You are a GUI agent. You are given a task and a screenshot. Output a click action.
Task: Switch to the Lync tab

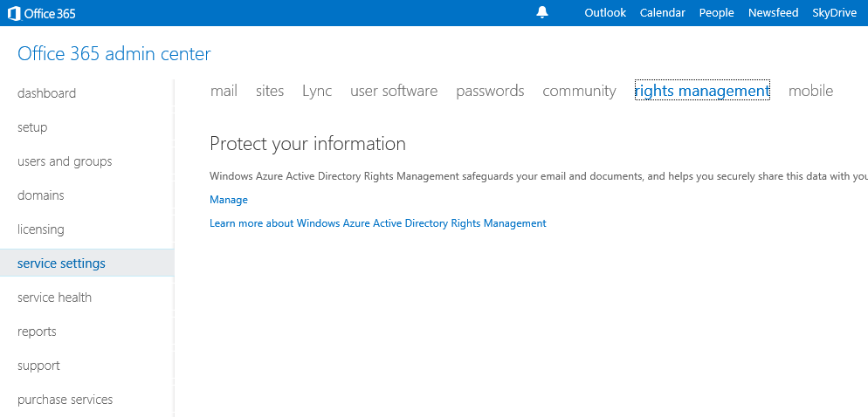pyautogui.click(x=317, y=91)
